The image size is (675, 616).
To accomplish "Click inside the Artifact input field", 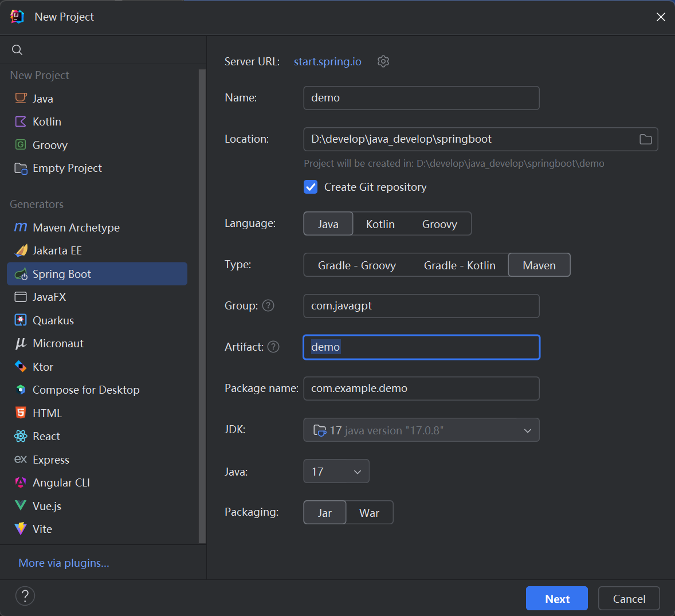I will (x=421, y=347).
